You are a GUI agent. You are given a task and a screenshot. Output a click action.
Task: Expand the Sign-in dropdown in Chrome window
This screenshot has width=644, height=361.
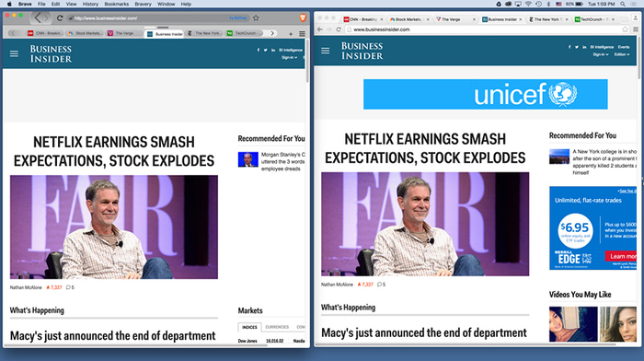(601, 54)
